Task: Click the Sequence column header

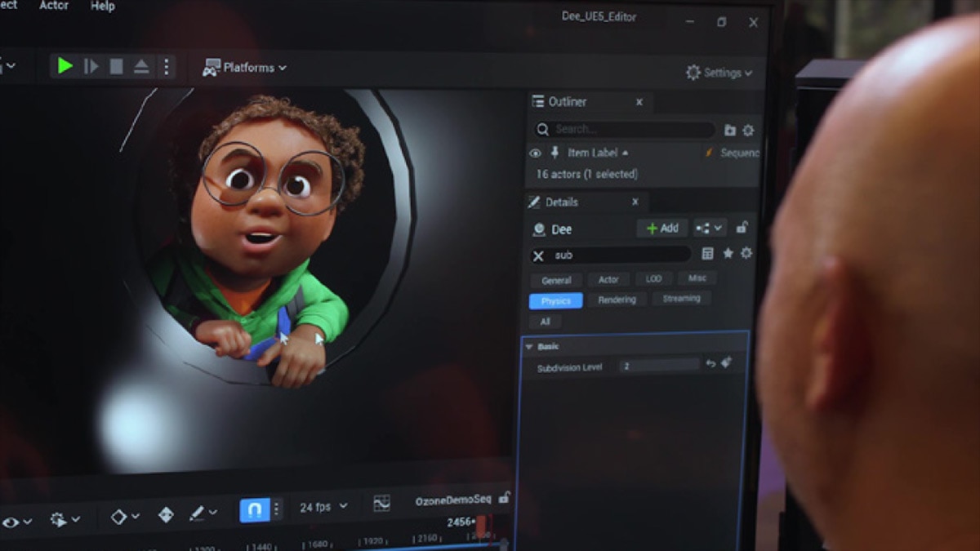Action: pyautogui.click(x=739, y=153)
